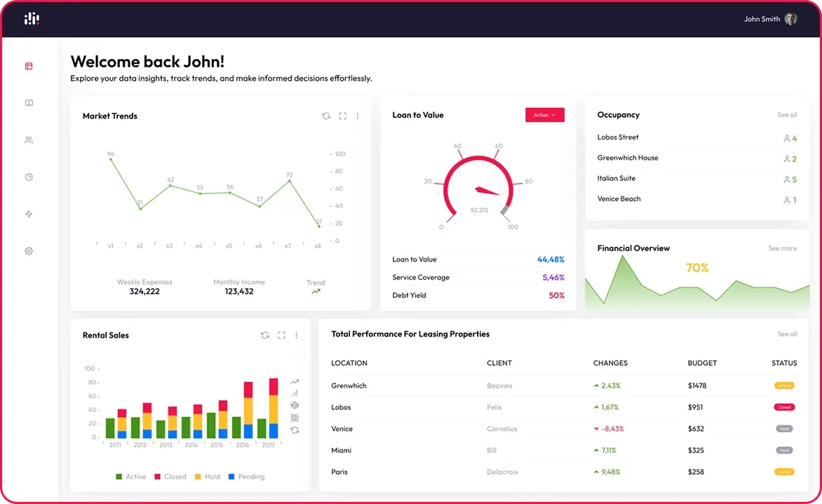Screen dimensions: 822x504
Task: Open the pie chart icon in the sidebar
Action: tap(29, 177)
